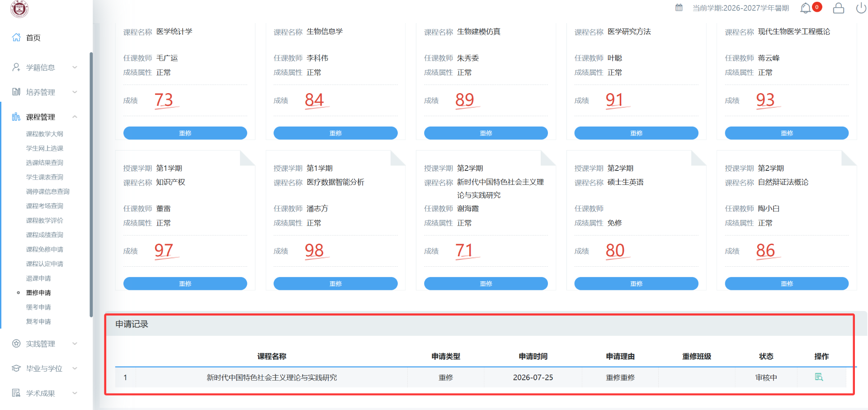Click the 重修班级 column header
The width and height of the screenshot is (868, 410).
(697, 356)
